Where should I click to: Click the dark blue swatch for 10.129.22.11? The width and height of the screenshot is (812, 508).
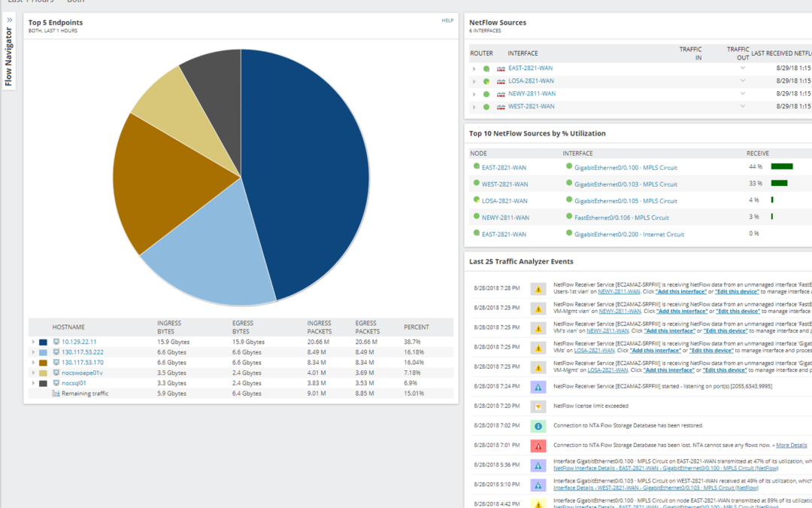coord(44,342)
